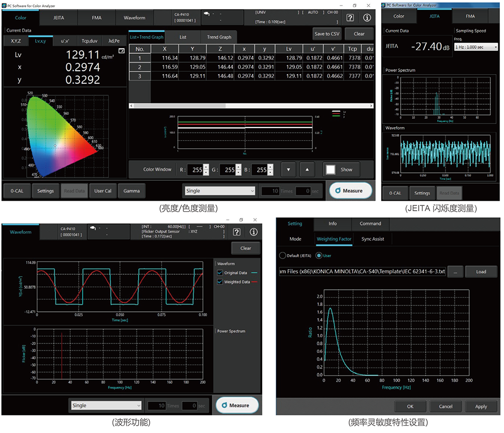Click the pop-out icon beside the Lv value
This screenshot has width=504, height=433.
[121, 51]
